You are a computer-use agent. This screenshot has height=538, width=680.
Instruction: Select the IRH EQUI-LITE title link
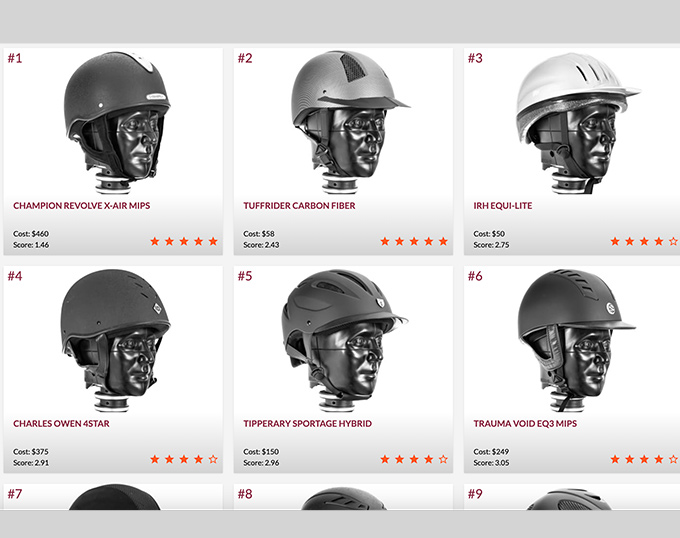click(x=503, y=205)
